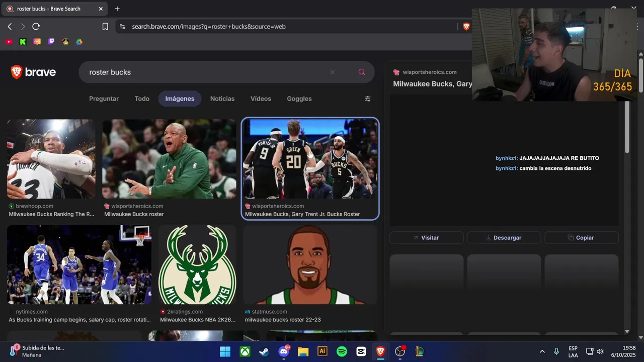Switch to Goggles tab
This screenshot has width=644, height=362.
coord(299,99)
